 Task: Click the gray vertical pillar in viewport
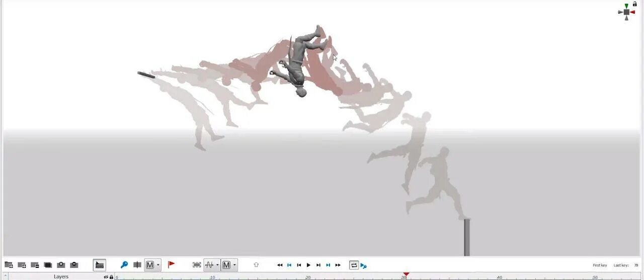coord(467,237)
